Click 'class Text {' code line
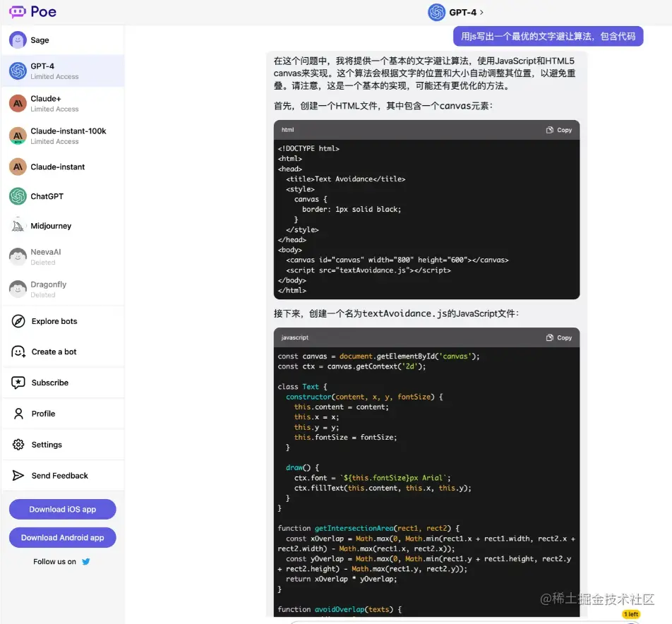The width and height of the screenshot is (672, 624). coord(302,387)
